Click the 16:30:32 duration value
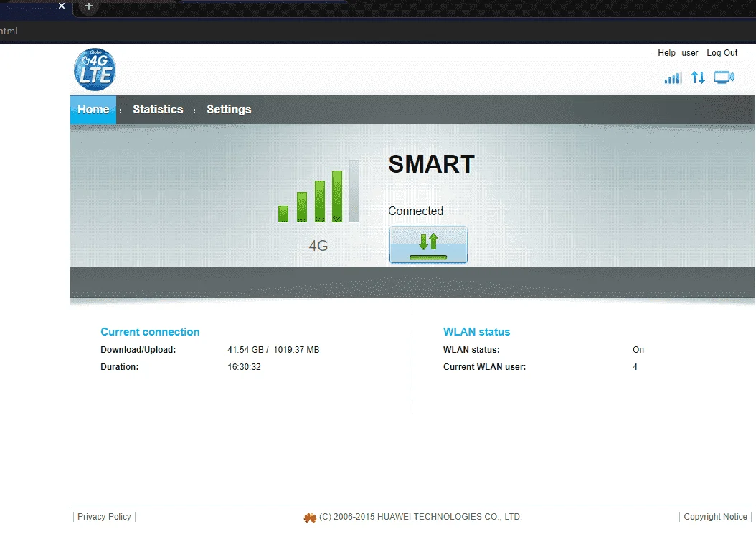The image size is (756, 552). [x=244, y=367]
